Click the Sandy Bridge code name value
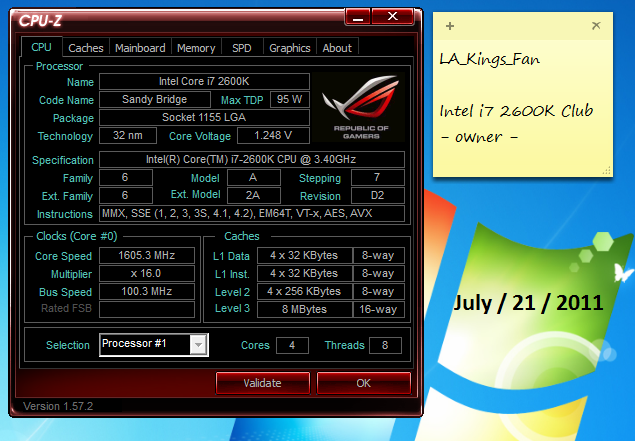The height and width of the screenshot is (441, 635). (x=155, y=99)
